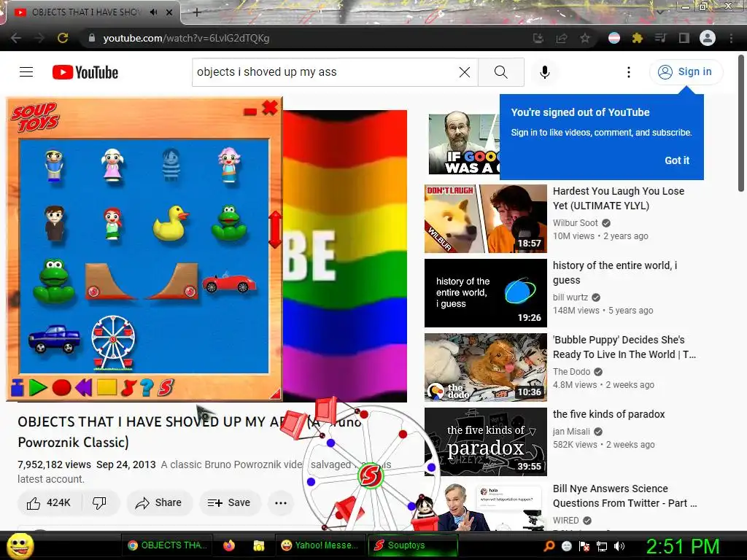Viewport: 747px width, 560px height.
Task: Click the red toybox scroll arrows
Action: pyautogui.click(x=275, y=230)
